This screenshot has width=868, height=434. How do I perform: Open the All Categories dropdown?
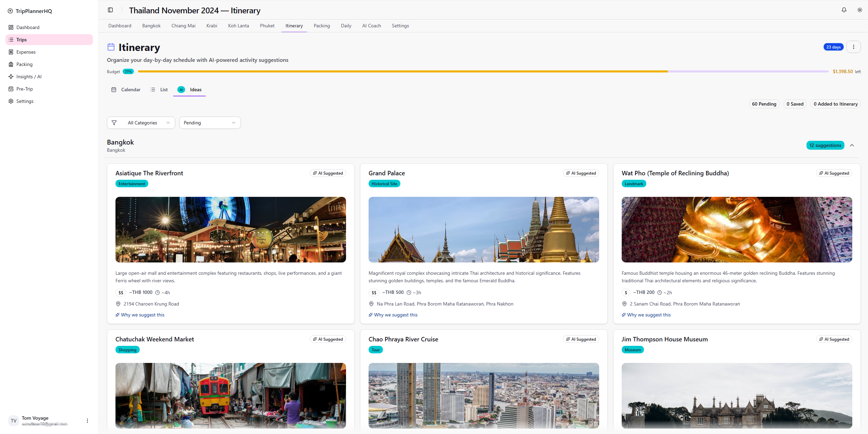point(141,123)
